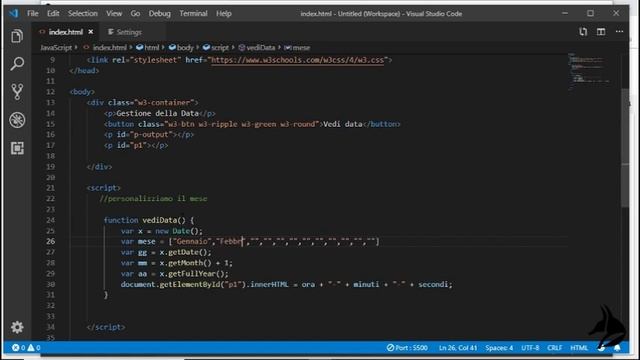
Task: Click Port : 5500 Live Server status
Action: tap(407, 348)
